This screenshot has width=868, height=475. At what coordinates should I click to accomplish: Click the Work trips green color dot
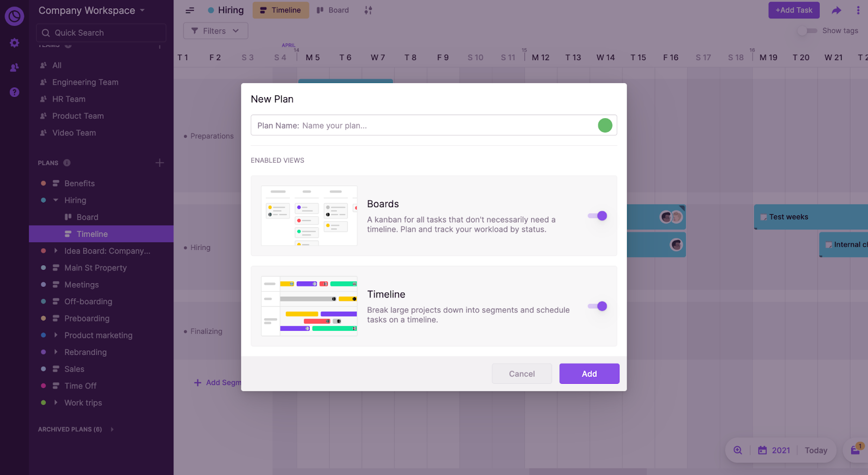click(x=43, y=402)
